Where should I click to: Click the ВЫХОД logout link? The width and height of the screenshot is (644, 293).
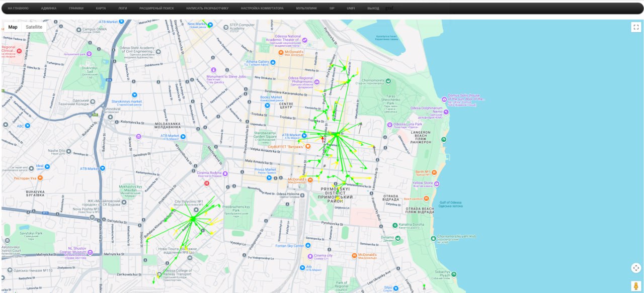tap(373, 9)
